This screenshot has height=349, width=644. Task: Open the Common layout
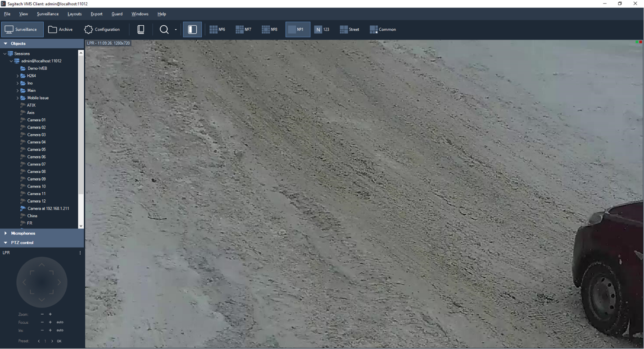pos(383,29)
